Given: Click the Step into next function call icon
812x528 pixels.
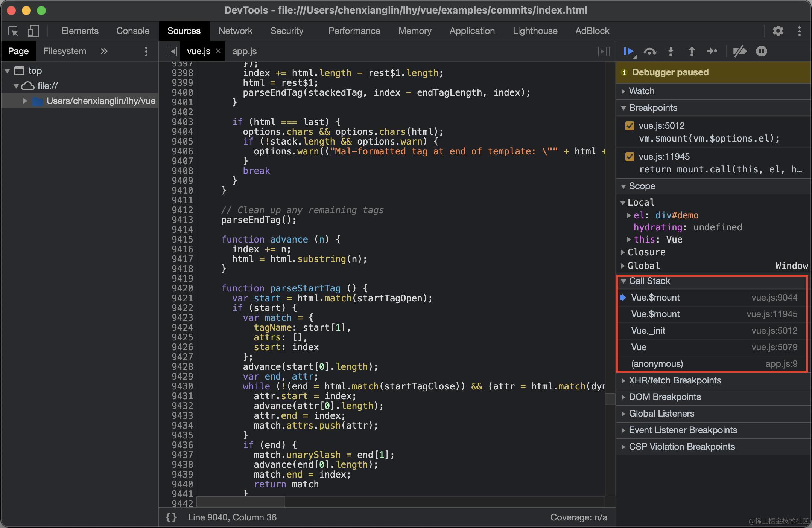Looking at the screenshot, I should tap(671, 51).
